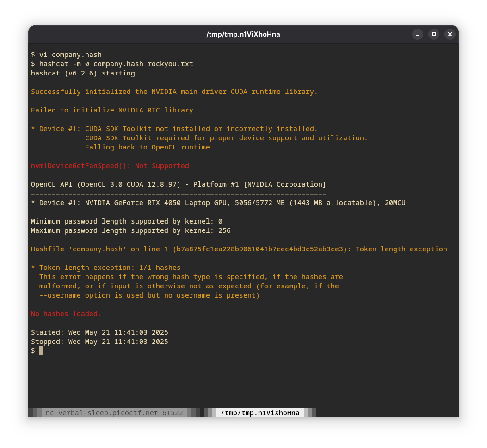Image resolution: width=487 pixels, height=448 pixels.
Task: Click the 'No hashes loaded.' error text
Action: pos(66,314)
